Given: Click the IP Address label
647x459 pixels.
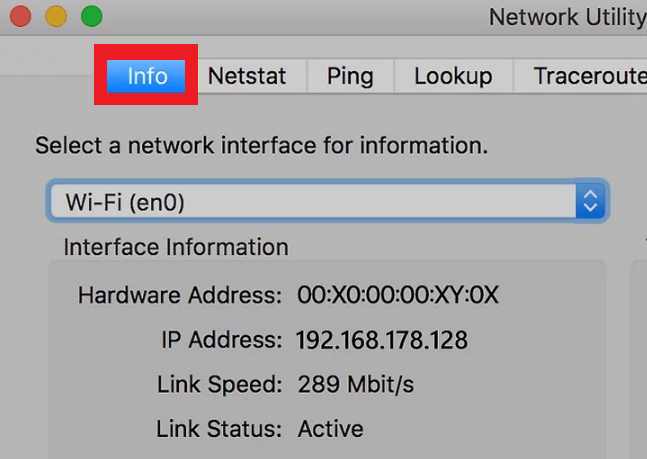Looking at the screenshot, I should coord(222,340).
